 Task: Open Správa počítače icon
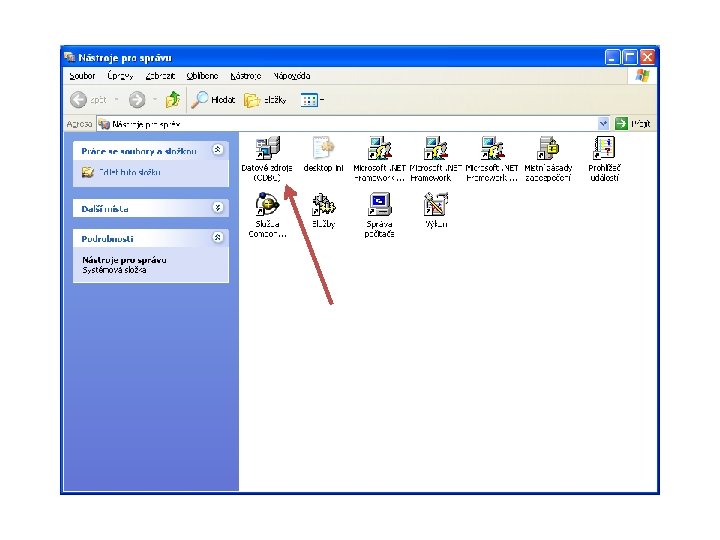click(x=379, y=215)
